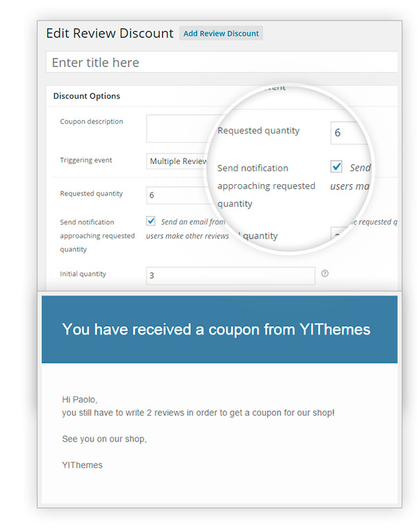Click the Coupon description label
Image resolution: width=417 pixels, height=532 pixels.
click(92, 122)
